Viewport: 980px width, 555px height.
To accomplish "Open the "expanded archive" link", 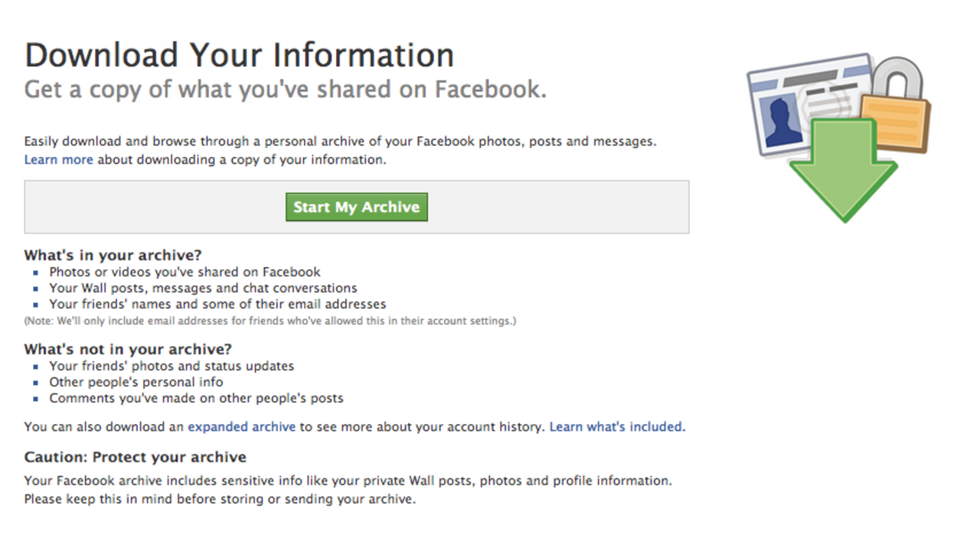I will [241, 426].
